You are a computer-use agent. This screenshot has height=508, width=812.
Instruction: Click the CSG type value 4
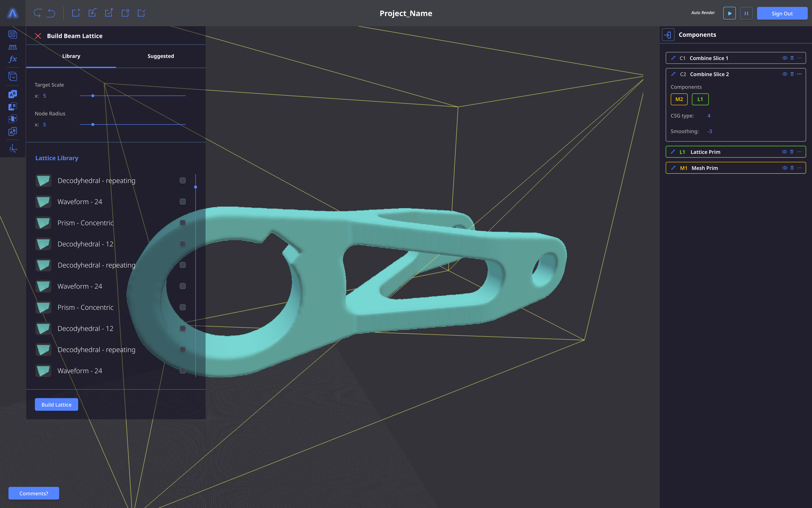[x=709, y=116]
